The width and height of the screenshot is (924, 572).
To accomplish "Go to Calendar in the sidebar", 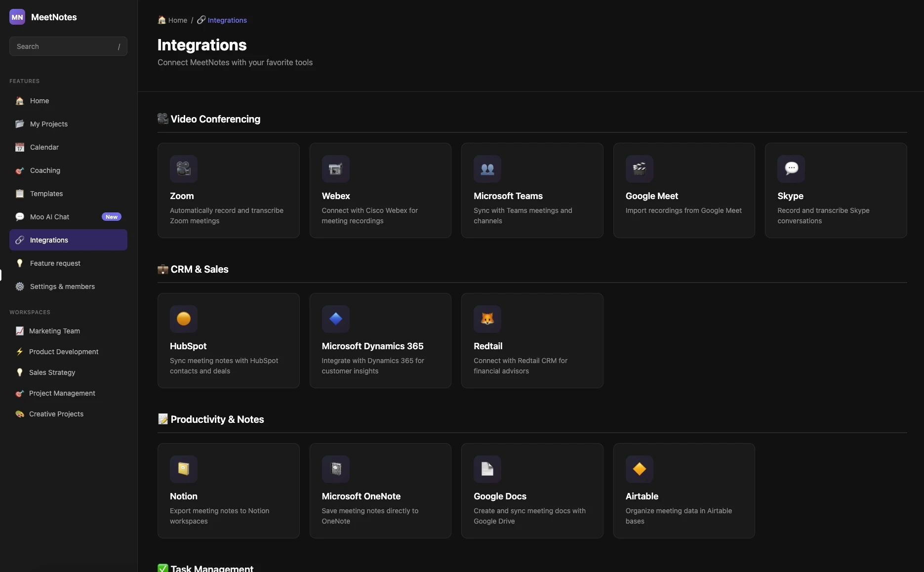I will tap(68, 147).
